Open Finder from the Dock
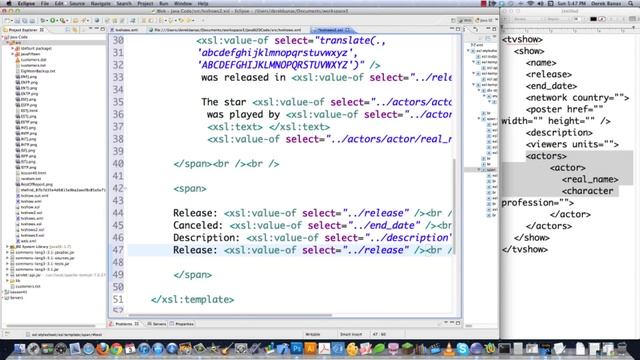The height and width of the screenshot is (360, 640). (19, 349)
